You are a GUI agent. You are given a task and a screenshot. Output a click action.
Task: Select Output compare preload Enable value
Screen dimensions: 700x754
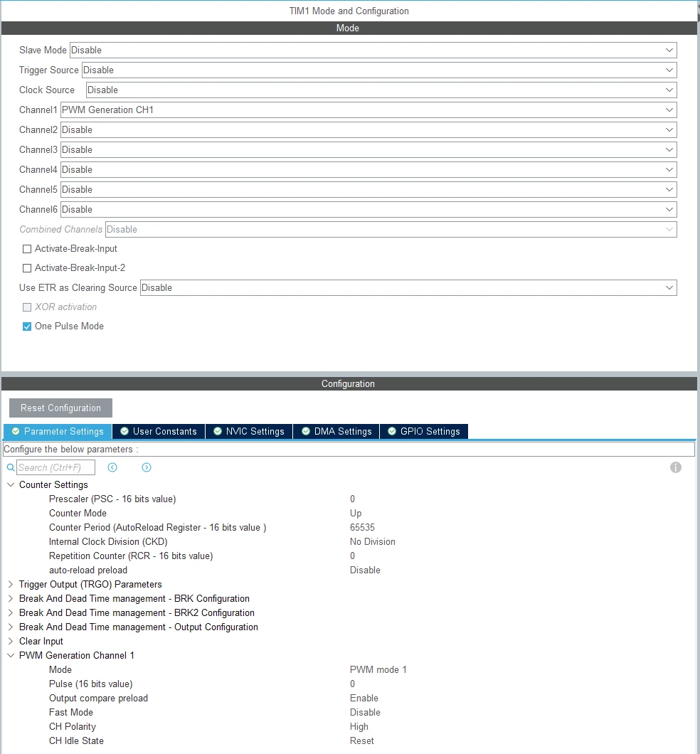click(x=364, y=699)
